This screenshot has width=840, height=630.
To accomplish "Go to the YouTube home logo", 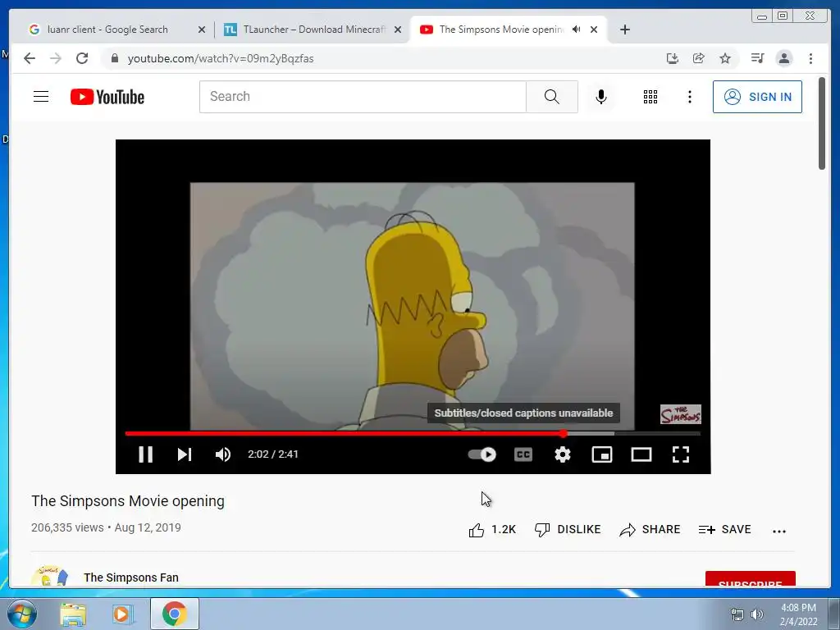I will (x=107, y=97).
